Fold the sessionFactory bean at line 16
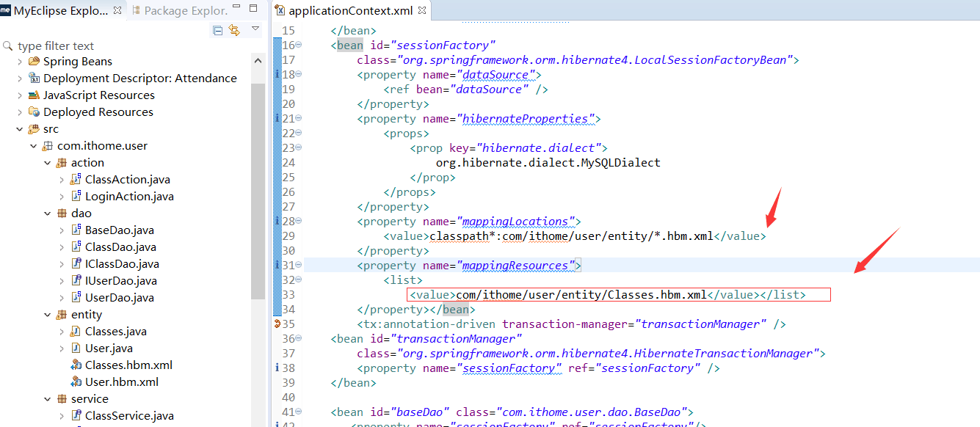The image size is (980, 427). pyautogui.click(x=299, y=45)
